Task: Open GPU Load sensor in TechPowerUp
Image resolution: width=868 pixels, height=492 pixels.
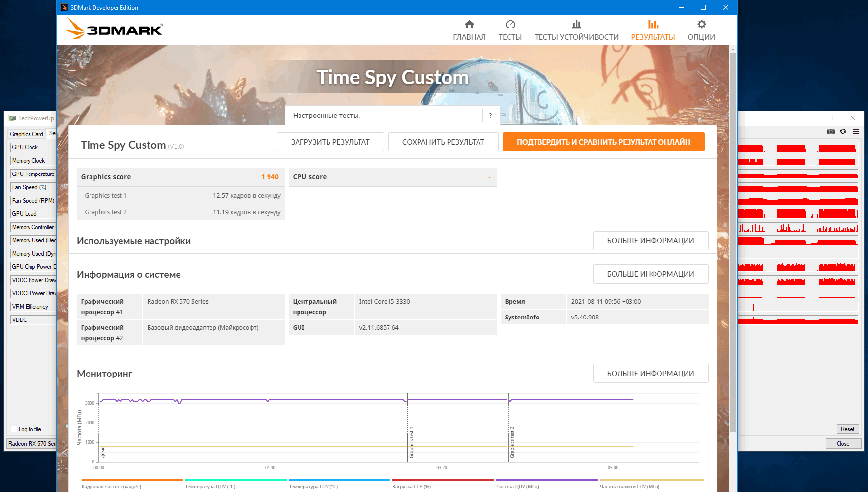Action: tap(33, 214)
